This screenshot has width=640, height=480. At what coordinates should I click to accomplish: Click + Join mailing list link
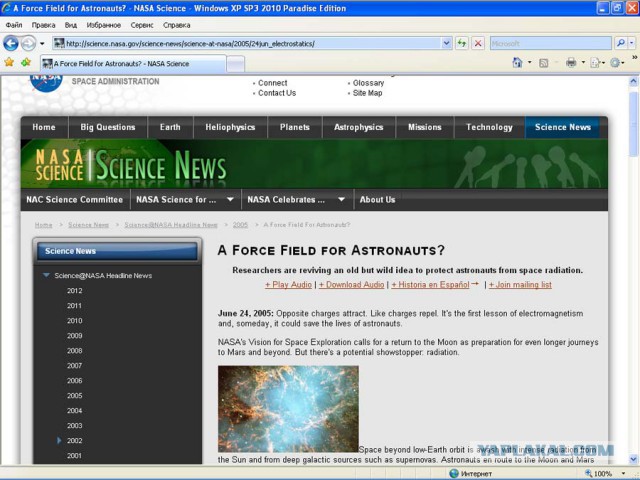(x=520, y=285)
